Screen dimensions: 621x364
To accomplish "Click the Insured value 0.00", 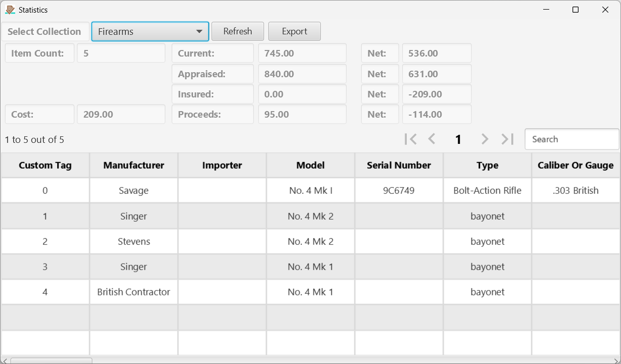I will coord(302,94).
